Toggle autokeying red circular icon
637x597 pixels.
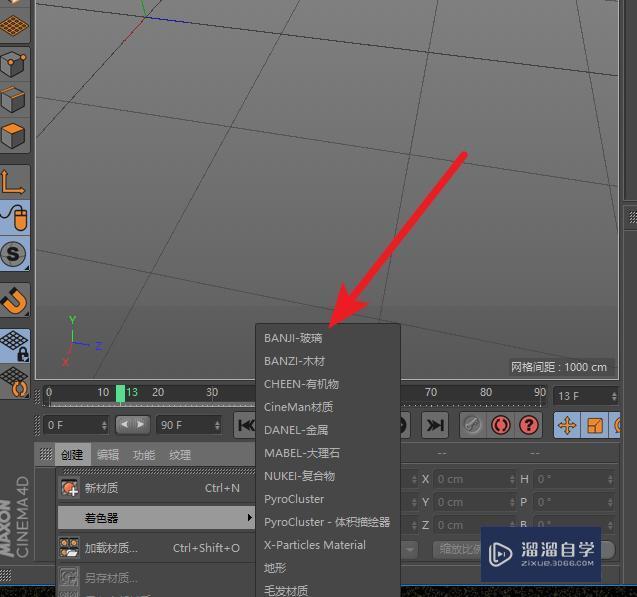pos(500,425)
